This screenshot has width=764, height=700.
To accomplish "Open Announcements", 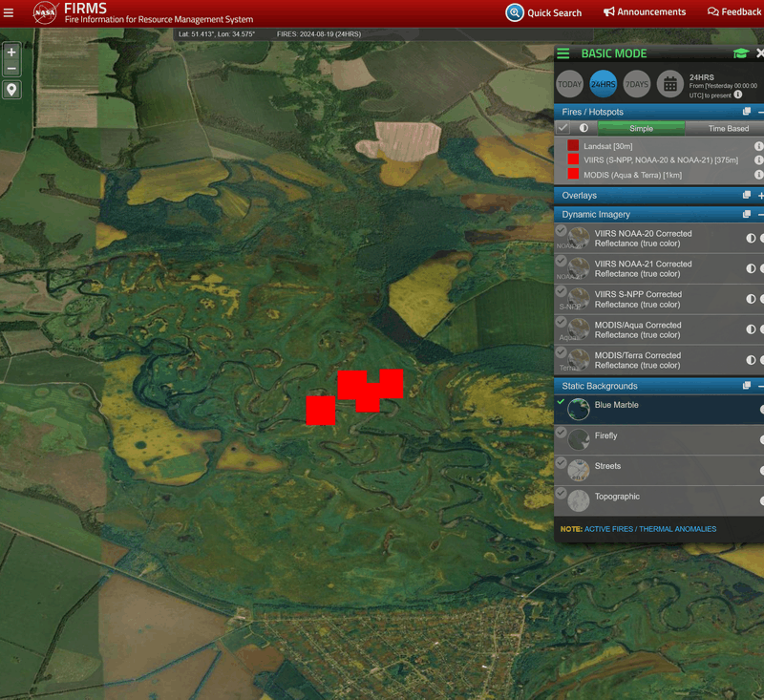I will [644, 12].
